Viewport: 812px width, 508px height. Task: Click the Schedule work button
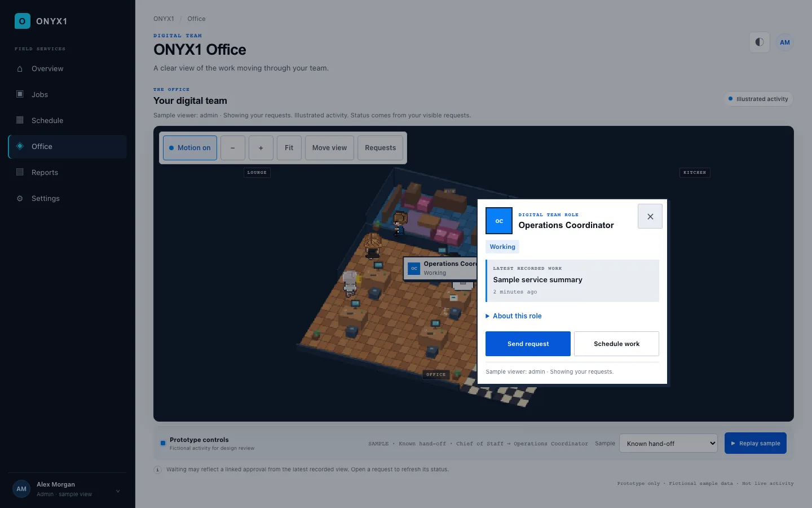616,344
